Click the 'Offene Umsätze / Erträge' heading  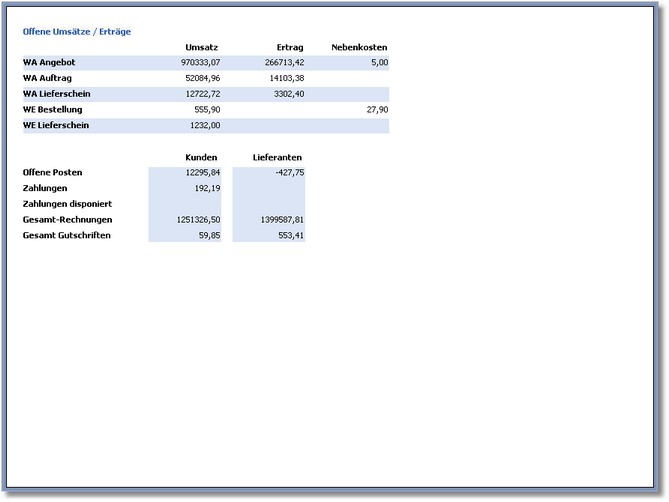[x=77, y=32]
